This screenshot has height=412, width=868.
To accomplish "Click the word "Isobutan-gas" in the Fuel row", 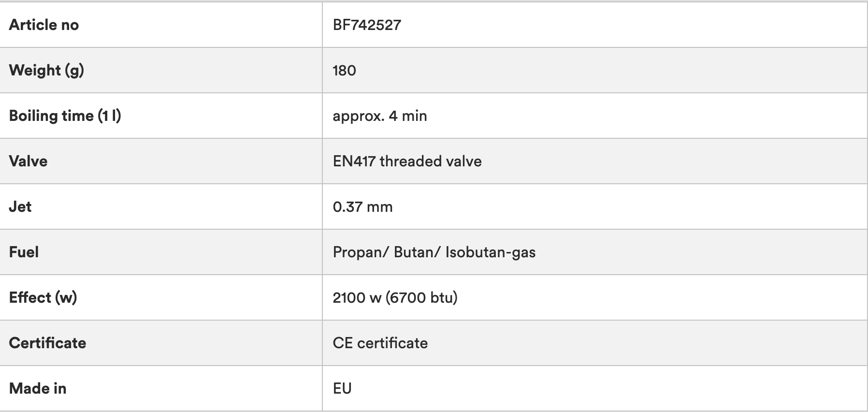I will click(490, 252).
